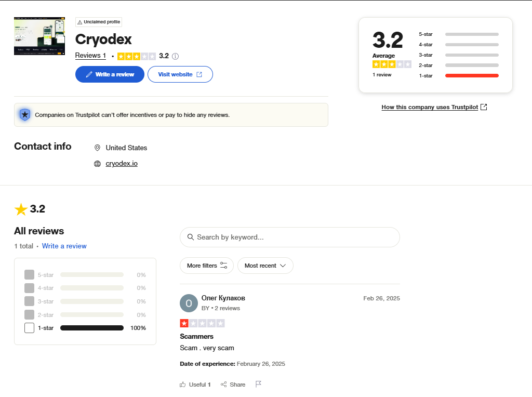Open the More filters panel
The width and height of the screenshot is (532, 397).
(206, 265)
